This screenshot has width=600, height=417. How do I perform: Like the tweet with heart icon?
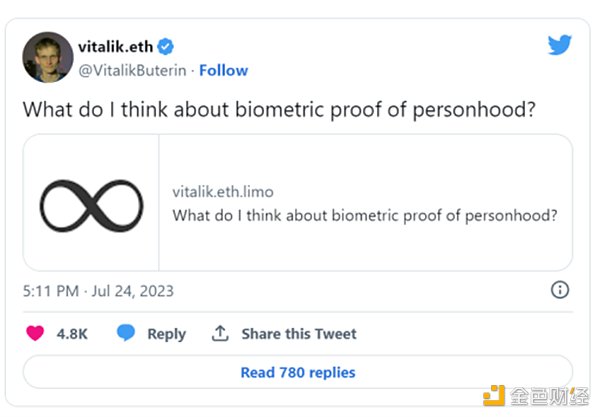(35, 333)
